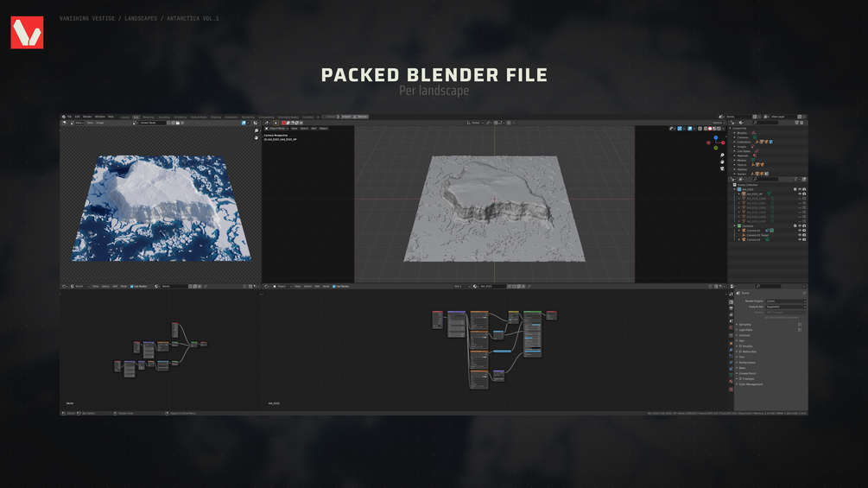The width and height of the screenshot is (868, 488).
Task: Click the Manual button in top bar
Action: 360,117
